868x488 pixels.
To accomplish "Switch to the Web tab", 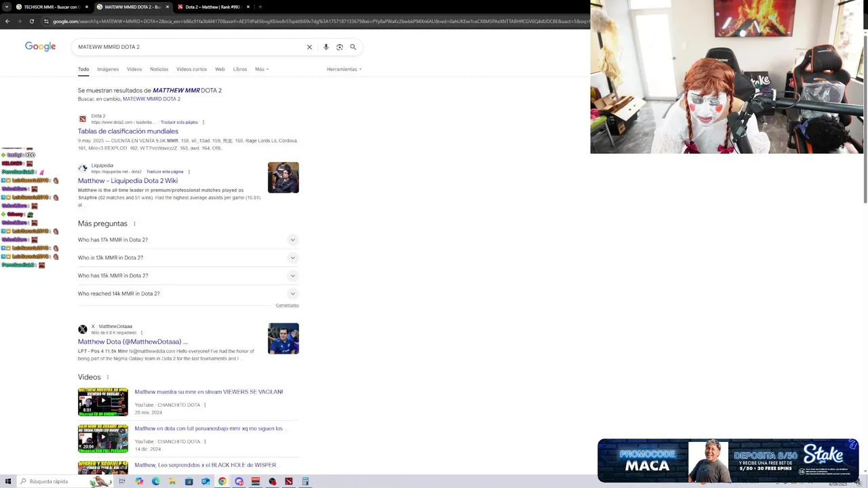I will (x=220, y=69).
